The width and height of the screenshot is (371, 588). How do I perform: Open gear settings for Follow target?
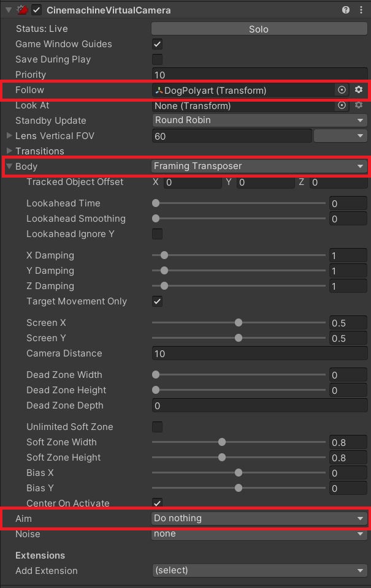coord(359,89)
